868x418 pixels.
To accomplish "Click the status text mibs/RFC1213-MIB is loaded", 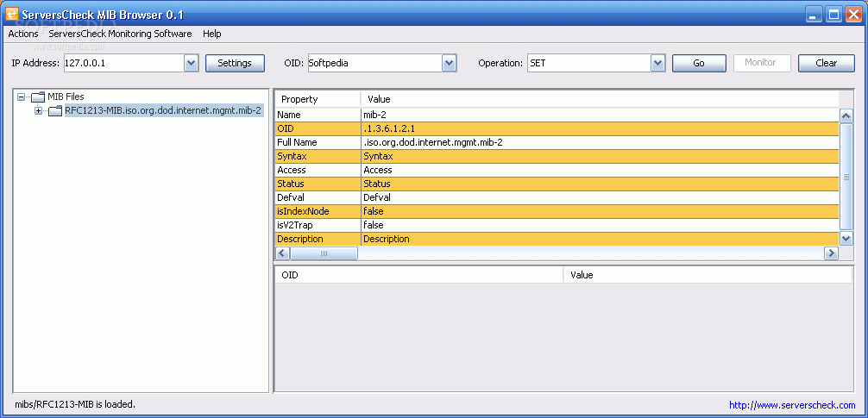I will point(75,404).
